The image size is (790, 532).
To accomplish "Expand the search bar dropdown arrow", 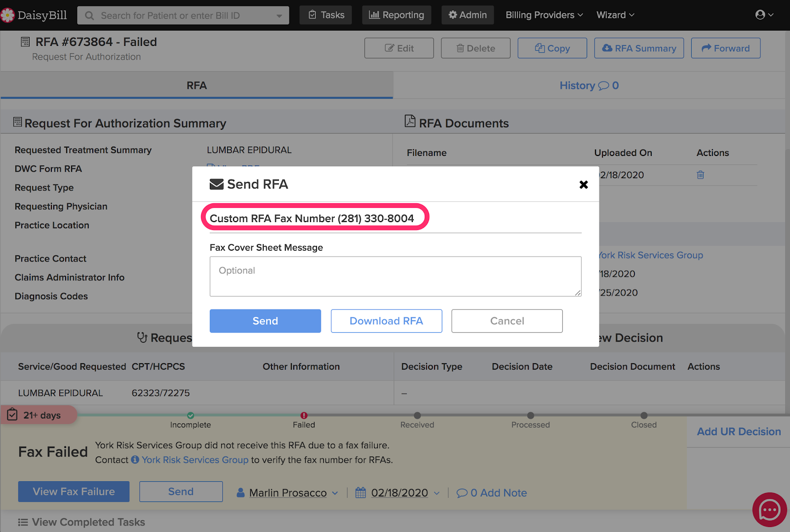I will point(279,16).
